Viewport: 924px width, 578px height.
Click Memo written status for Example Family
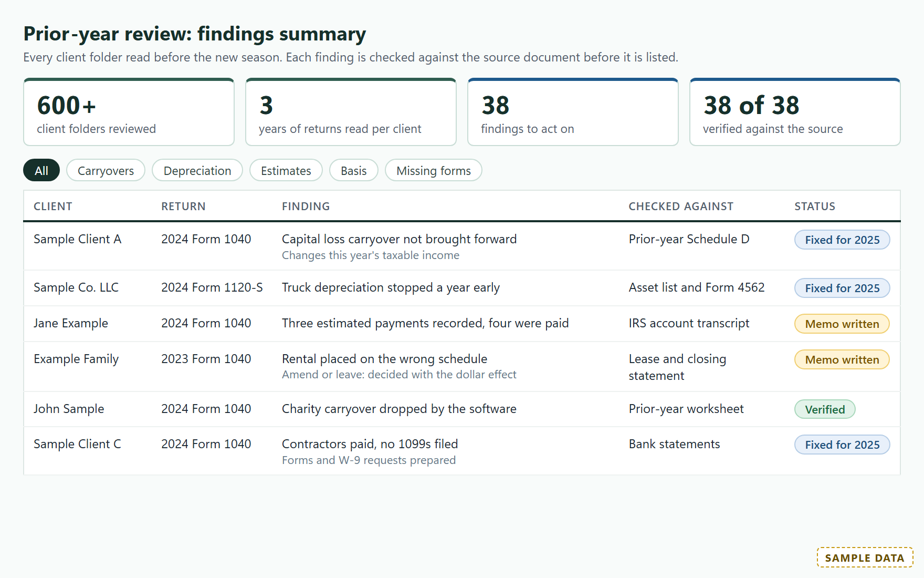click(x=842, y=359)
